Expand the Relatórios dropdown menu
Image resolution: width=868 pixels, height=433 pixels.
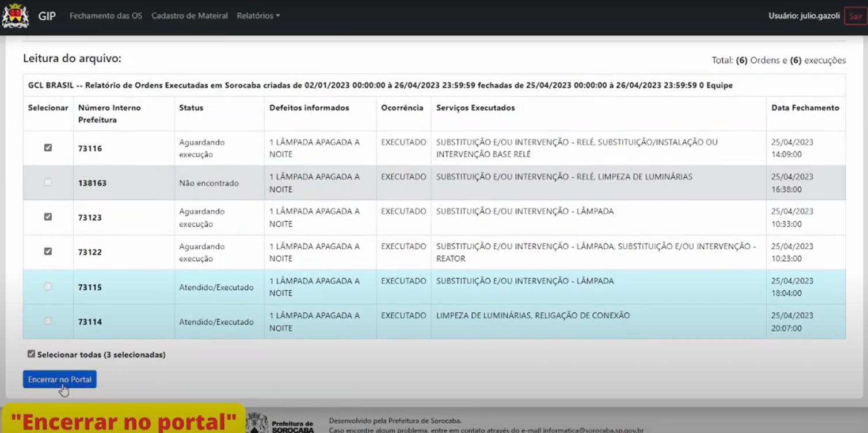click(x=258, y=16)
